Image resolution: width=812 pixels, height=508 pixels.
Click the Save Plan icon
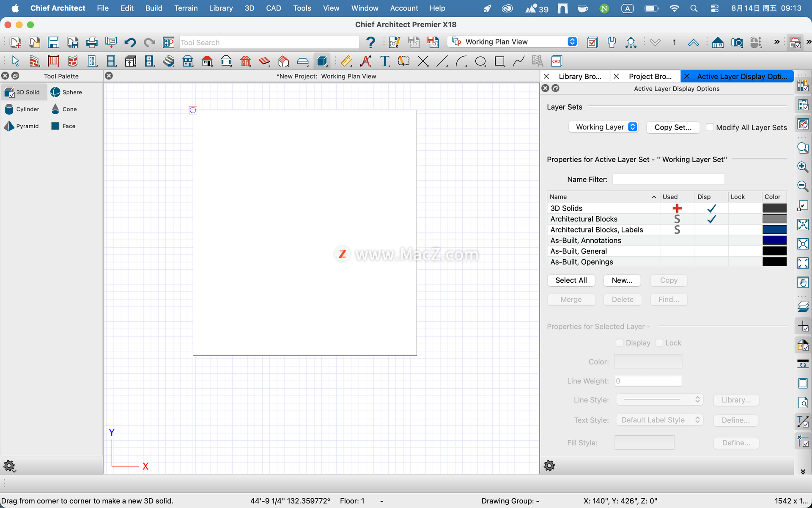click(53, 42)
